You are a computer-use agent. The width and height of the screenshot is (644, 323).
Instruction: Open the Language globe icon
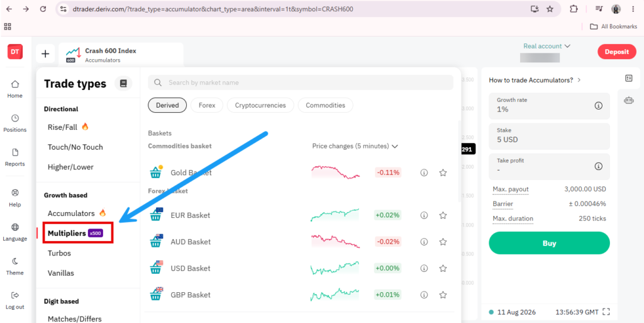(x=15, y=227)
